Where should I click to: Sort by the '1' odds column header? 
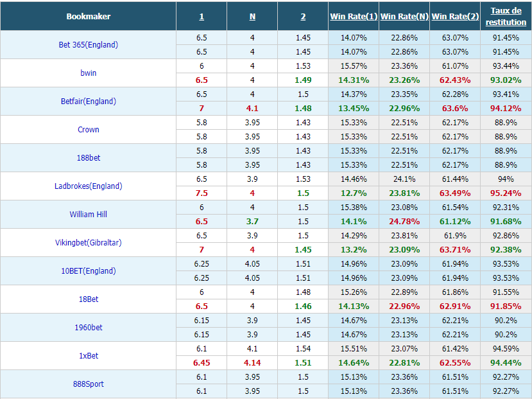202,17
